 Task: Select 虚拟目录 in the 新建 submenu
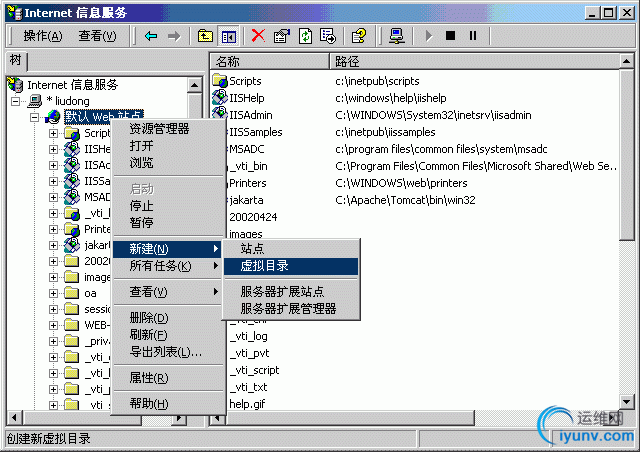(291, 266)
